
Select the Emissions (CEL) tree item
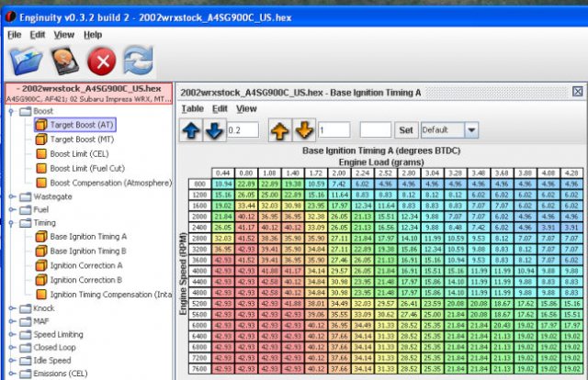point(61,374)
